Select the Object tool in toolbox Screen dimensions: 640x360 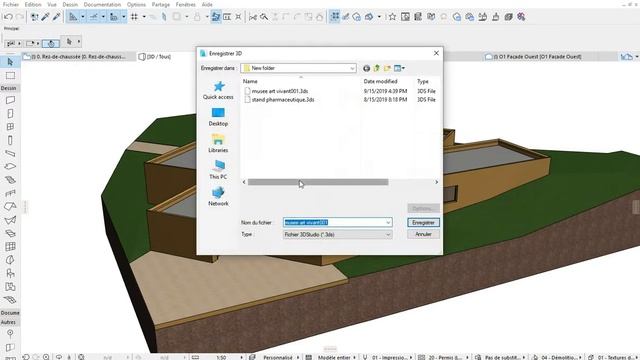[10, 273]
